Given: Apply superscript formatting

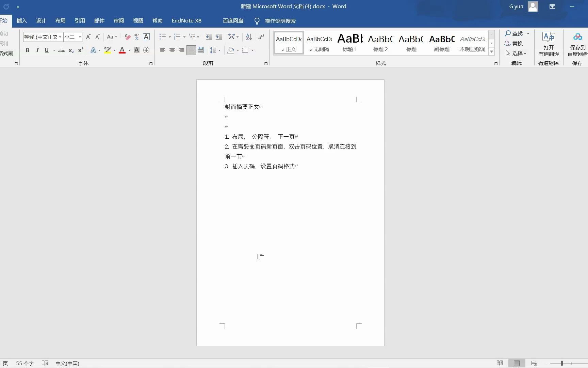Looking at the screenshot, I should click(80, 50).
